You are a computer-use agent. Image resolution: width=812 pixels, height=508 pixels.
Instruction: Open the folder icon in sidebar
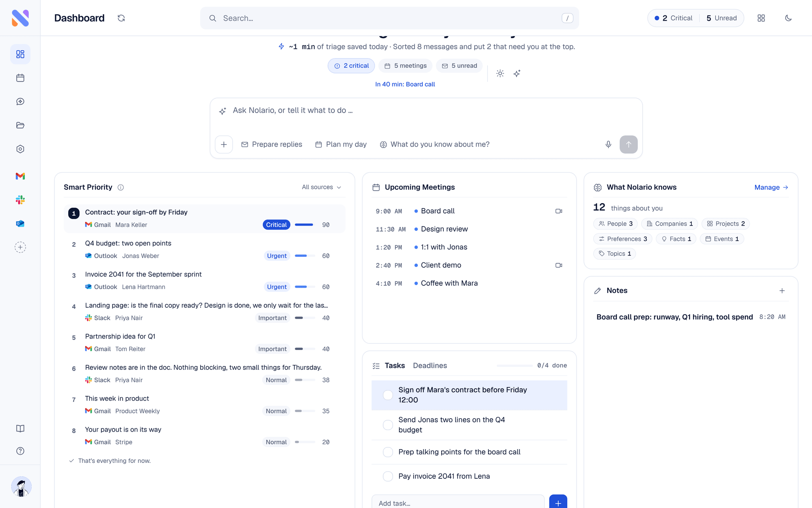[20, 125]
